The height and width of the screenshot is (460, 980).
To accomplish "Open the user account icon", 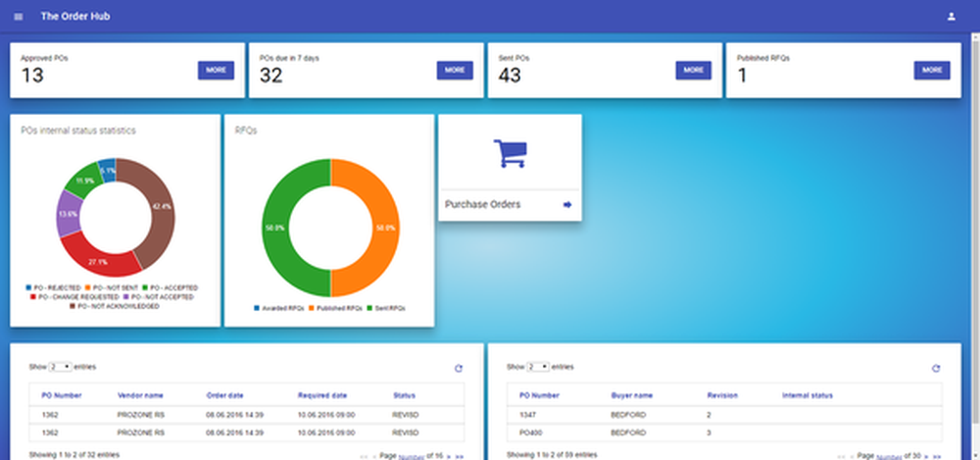I will 952,17.
